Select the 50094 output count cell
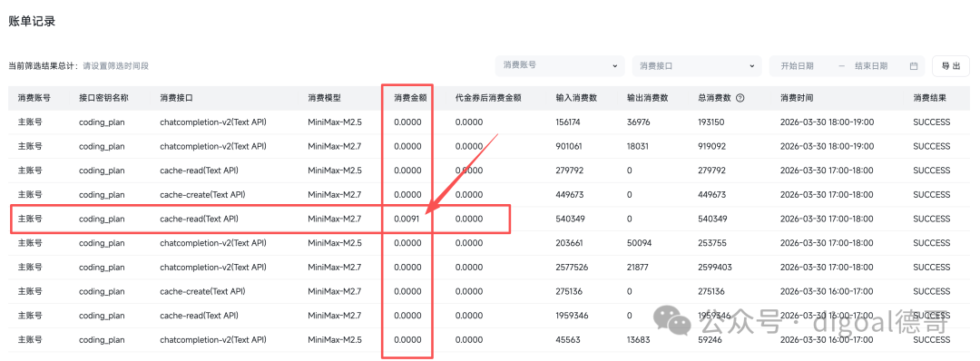The width and height of the screenshot is (980, 361). pos(640,243)
